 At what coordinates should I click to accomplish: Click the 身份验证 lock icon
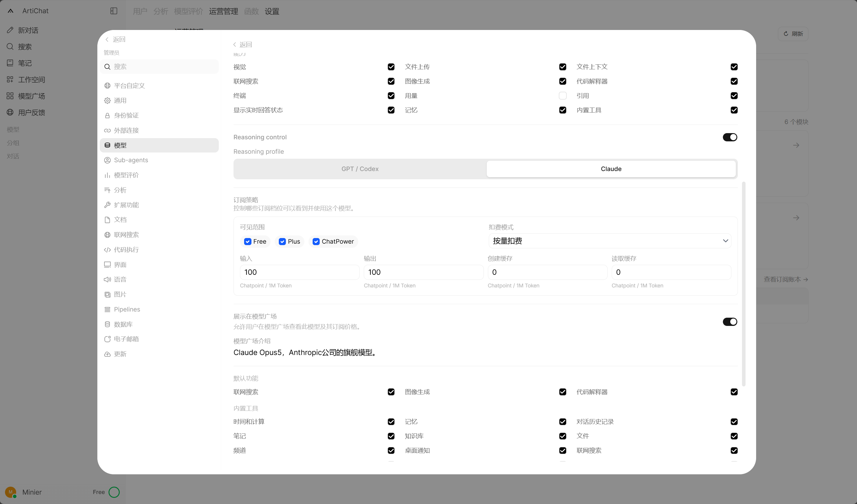pyautogui.click(x=107, y=115)
